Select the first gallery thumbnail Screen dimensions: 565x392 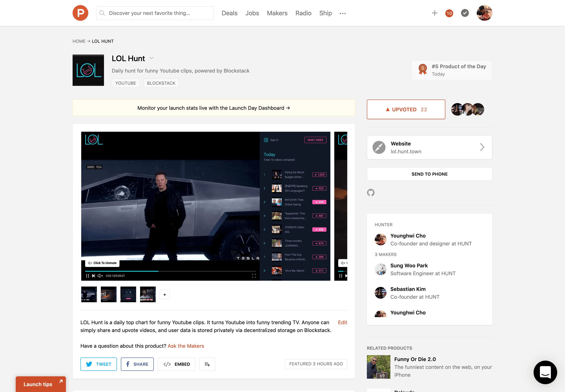(89, 295)
